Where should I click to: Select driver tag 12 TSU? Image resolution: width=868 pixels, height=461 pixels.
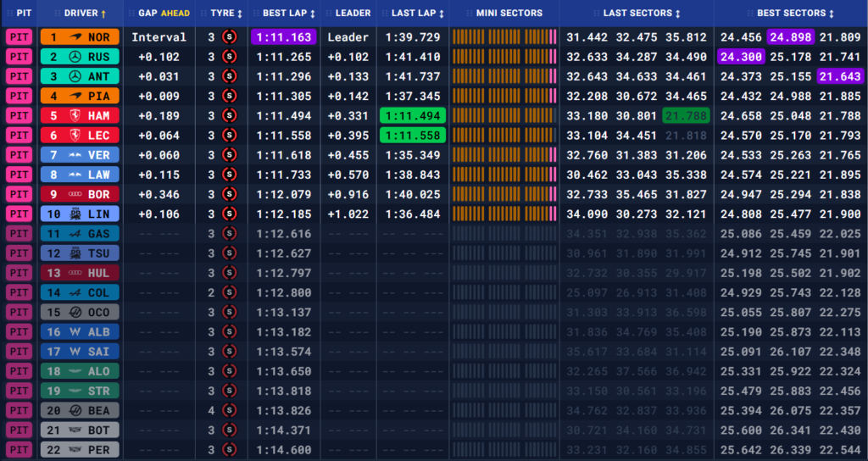click(80, 253)
